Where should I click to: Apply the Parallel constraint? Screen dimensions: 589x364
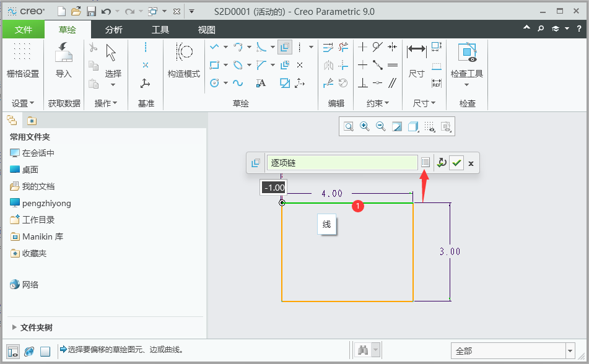393,83
